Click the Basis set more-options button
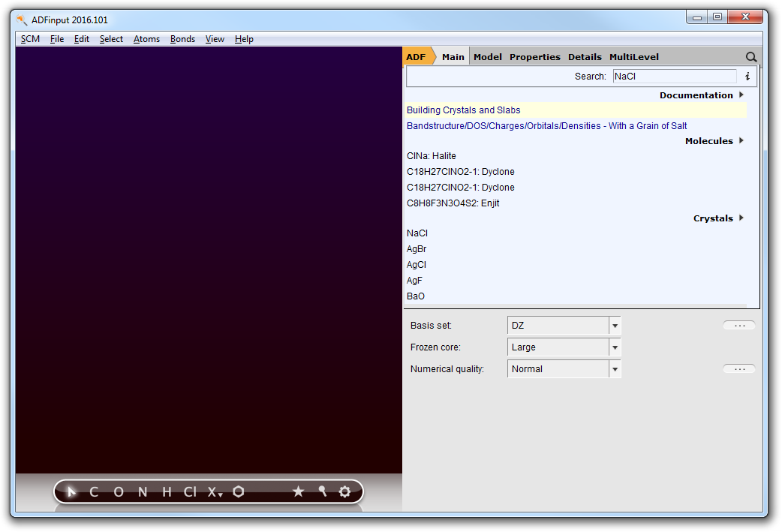This screenshot has width=782, height=532. click(x=739, y=326)
